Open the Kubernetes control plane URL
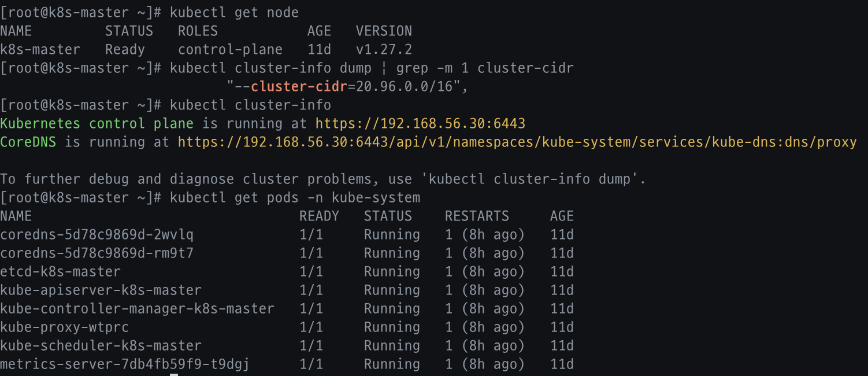Viewport: 868px width, 376px height. coord(420,124)
